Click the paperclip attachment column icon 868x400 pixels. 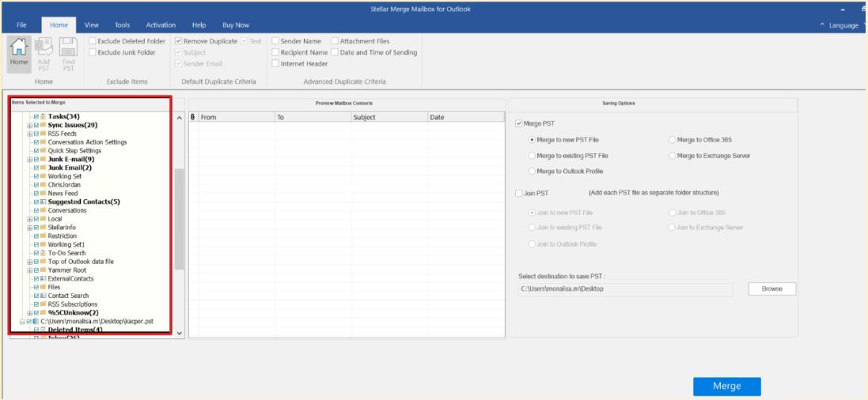192,117
